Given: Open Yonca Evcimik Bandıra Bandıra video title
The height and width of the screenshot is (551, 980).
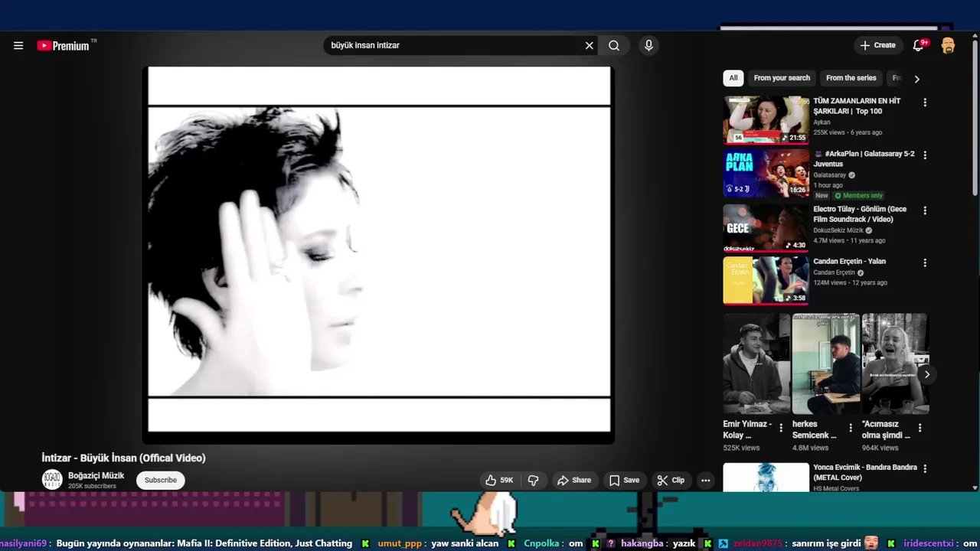Looking at the screenshot, I should [865, 472].
